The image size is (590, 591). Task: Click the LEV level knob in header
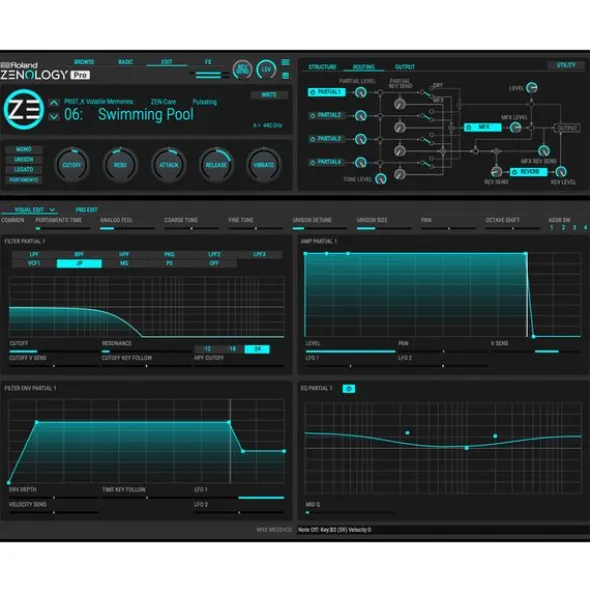(x=266, y=69)
